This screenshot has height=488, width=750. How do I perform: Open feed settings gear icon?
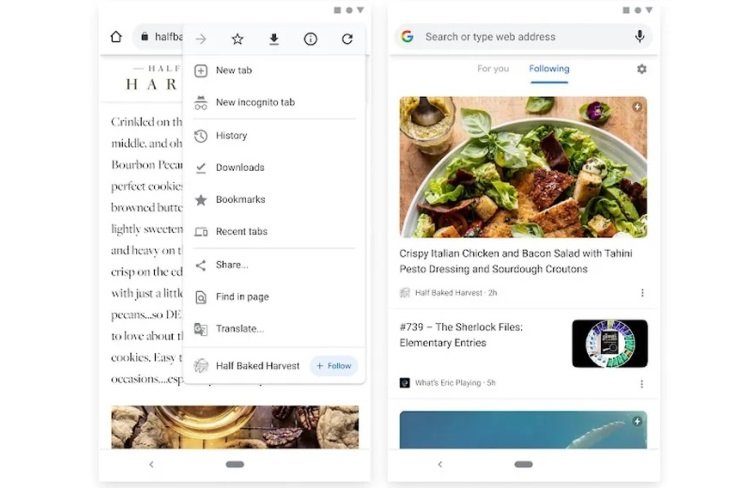pyautogui.click(x=641, y=69)
